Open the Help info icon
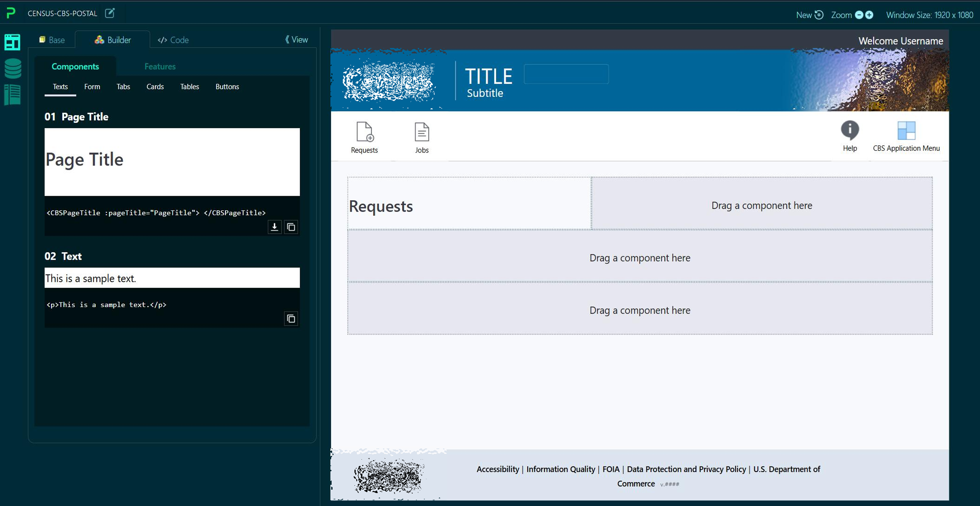Screen dimensions: 980x506 point(850,130)
